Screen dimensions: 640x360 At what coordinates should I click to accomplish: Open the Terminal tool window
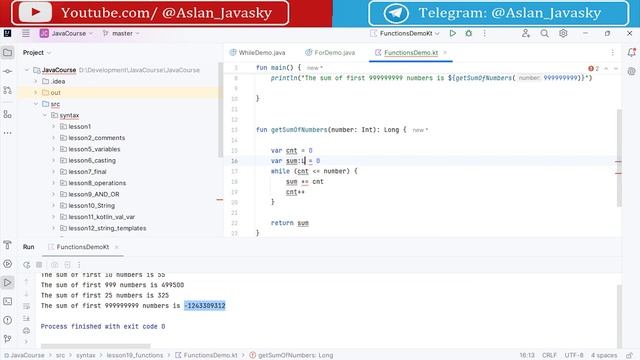8,301
